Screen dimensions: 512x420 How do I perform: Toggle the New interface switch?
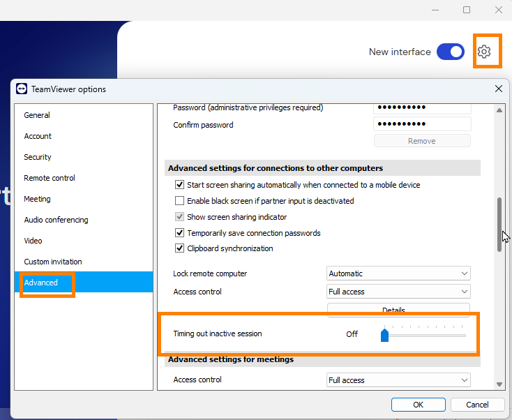451,52
